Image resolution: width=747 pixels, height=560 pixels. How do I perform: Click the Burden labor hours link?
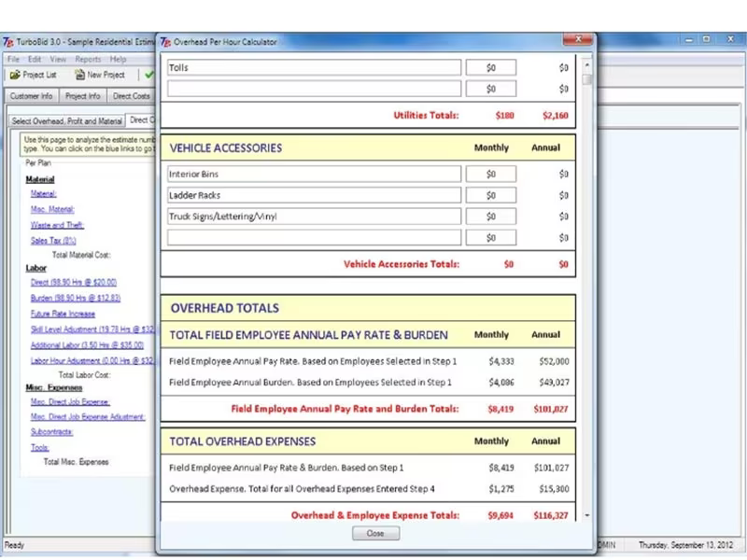[76, 298]
